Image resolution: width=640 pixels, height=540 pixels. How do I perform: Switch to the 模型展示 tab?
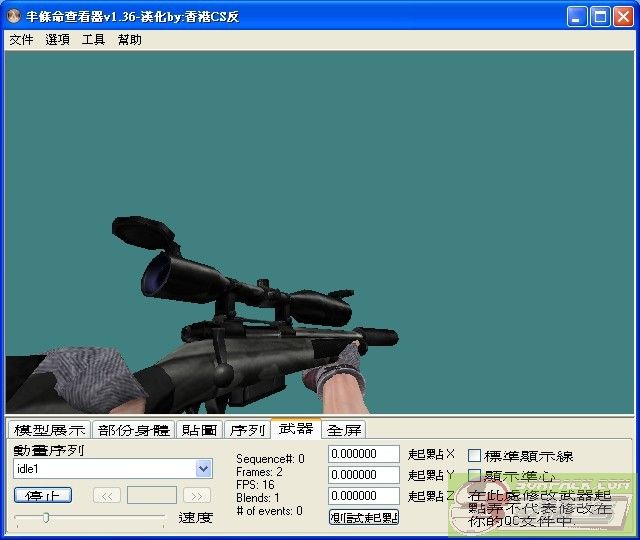49,430
